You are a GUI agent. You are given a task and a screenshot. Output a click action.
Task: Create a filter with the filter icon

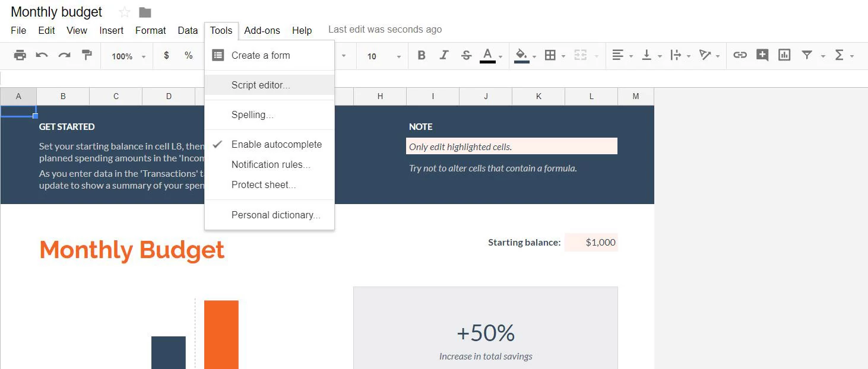[x=807, y=55]
